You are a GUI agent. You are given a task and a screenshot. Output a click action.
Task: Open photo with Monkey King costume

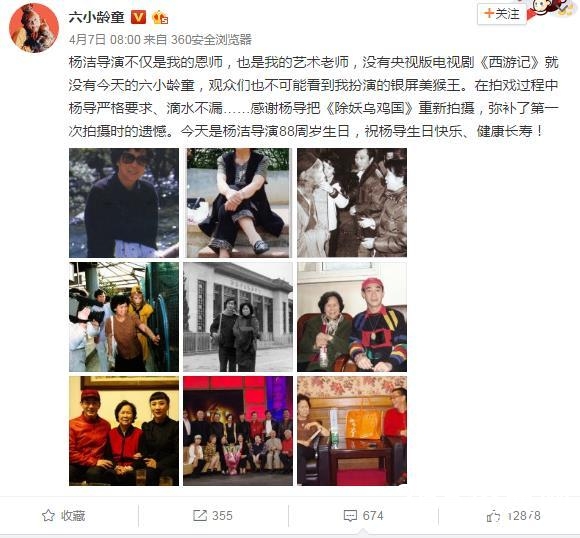124,317
